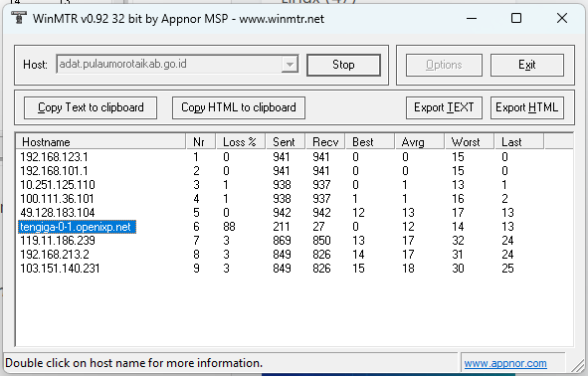Image resolution: width=588 pixels, height=376 pixels.
Task: Stop the running trace
Action: 343,65
